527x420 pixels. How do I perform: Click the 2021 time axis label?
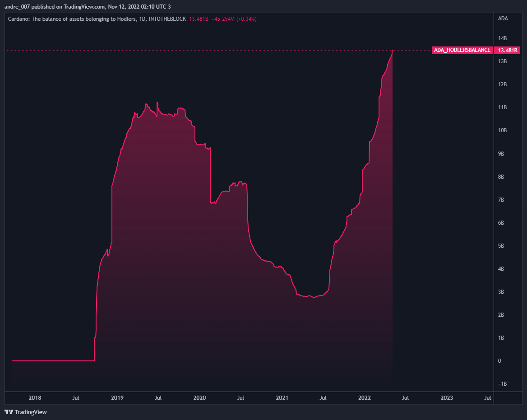[282, 398]
